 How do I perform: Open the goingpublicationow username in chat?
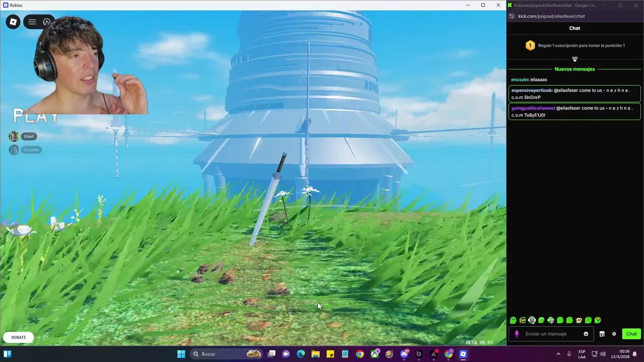point(532,108)
